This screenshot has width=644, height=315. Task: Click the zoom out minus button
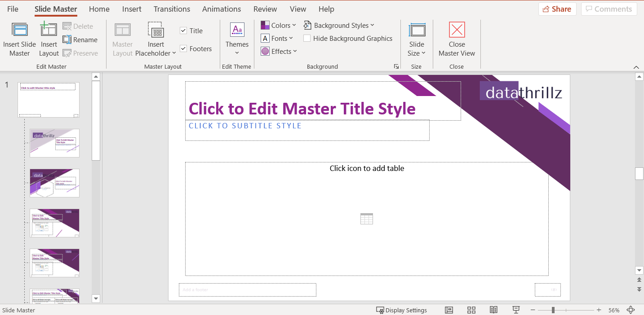tap(533, 310)
